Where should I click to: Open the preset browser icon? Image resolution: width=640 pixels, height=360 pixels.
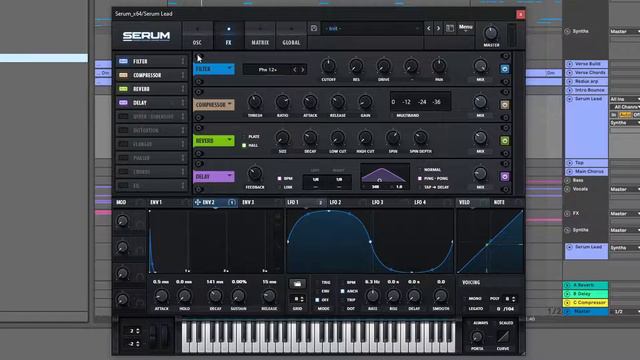[x=450, y=28]
